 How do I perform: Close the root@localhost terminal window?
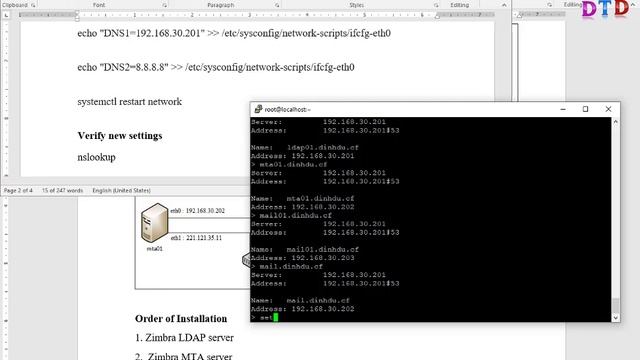(x=608, y=109)
